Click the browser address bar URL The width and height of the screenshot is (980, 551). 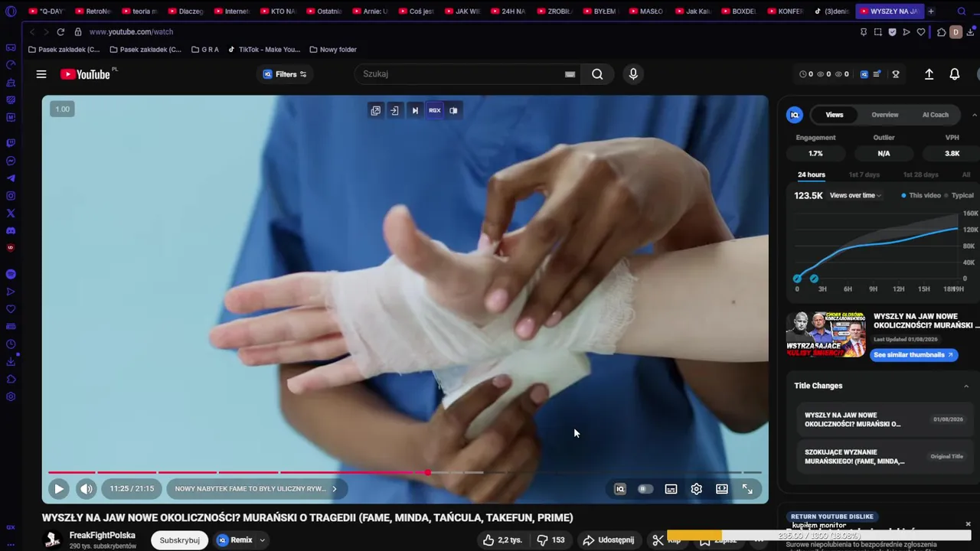point(131,32)
